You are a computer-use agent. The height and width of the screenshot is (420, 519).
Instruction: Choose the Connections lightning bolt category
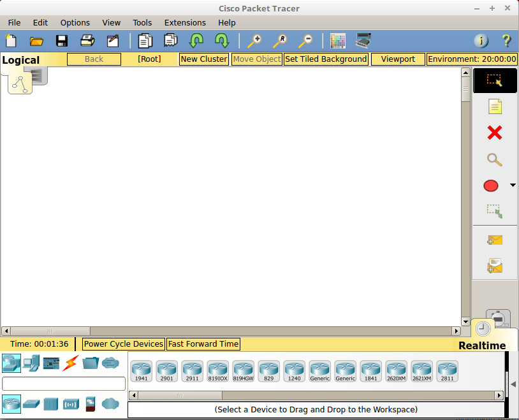[x=71, y=363]
